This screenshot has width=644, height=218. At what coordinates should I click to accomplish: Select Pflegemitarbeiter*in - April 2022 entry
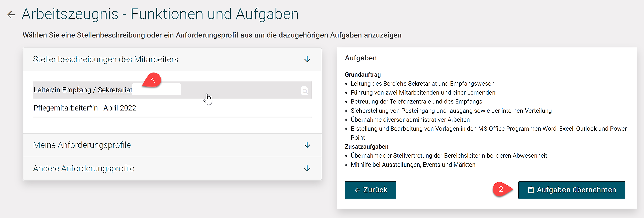(x=85, y=108)
